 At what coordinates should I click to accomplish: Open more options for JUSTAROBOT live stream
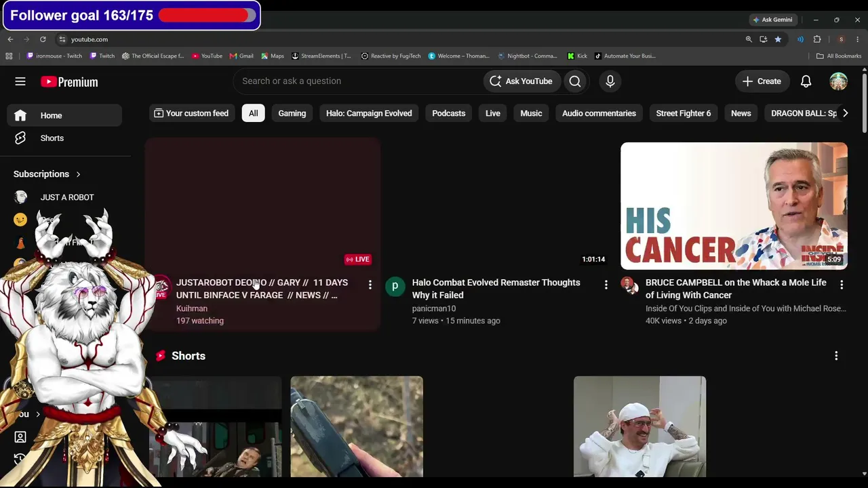(370, 285)
